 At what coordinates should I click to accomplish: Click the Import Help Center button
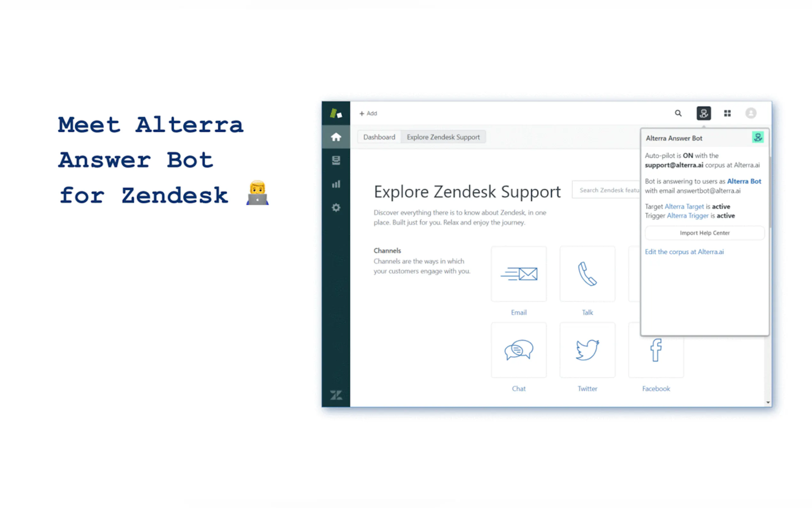coord(705,233)
